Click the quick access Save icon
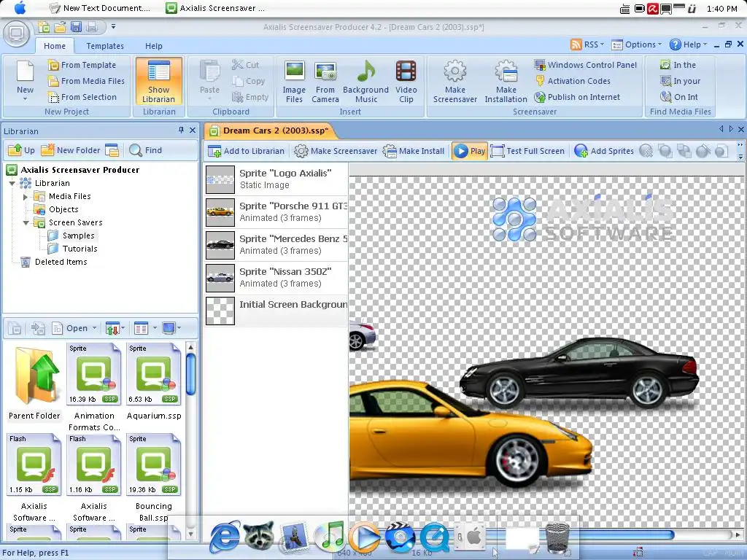Screen dimensions: 747x560 76,27
